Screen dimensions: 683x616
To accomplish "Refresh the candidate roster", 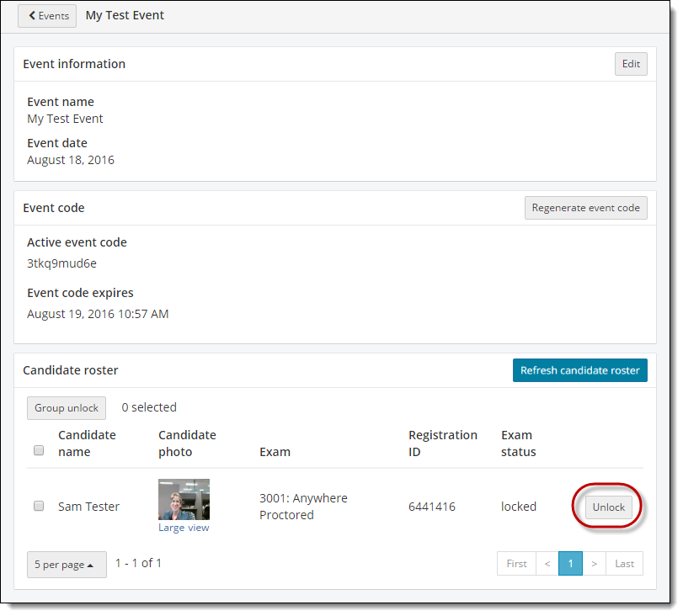I will coord(579,370).
